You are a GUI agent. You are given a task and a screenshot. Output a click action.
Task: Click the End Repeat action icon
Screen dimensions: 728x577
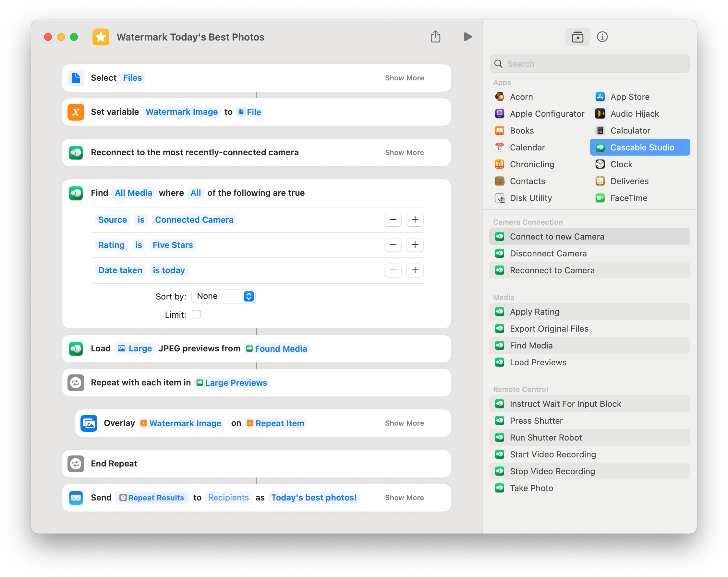coord(76,464)
